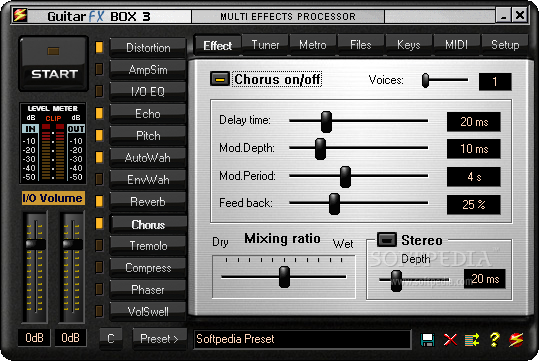Click the Softpedia Preset name field
Viewport: 539px width, 361px height.
pos(302,339)
